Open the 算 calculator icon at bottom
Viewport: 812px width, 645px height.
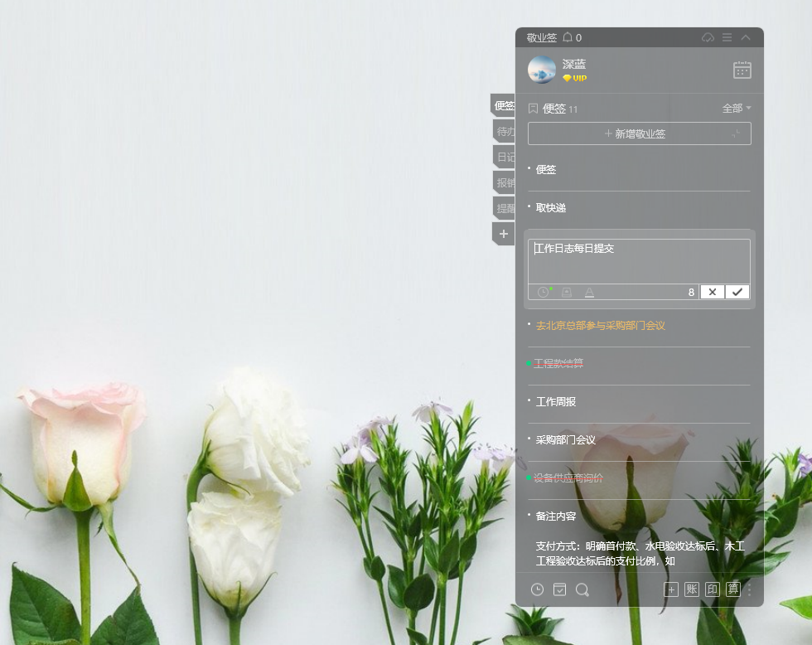click(x=732, y=589)
